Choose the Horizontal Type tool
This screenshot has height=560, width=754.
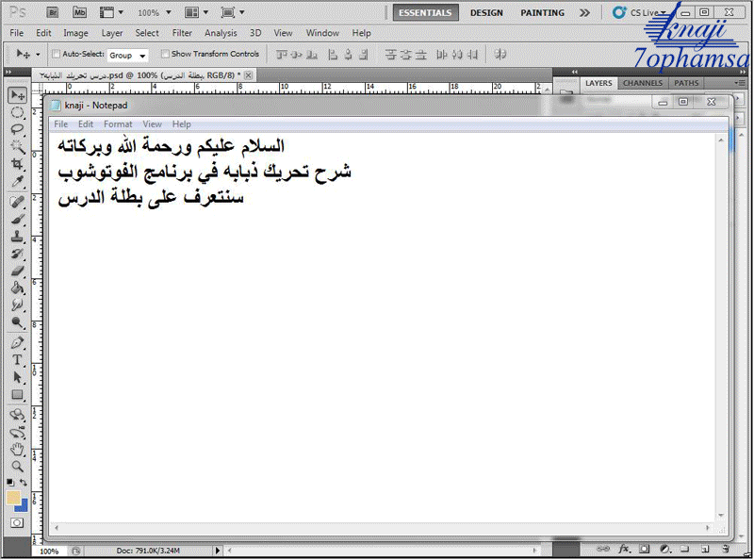[x=17, y=360]
